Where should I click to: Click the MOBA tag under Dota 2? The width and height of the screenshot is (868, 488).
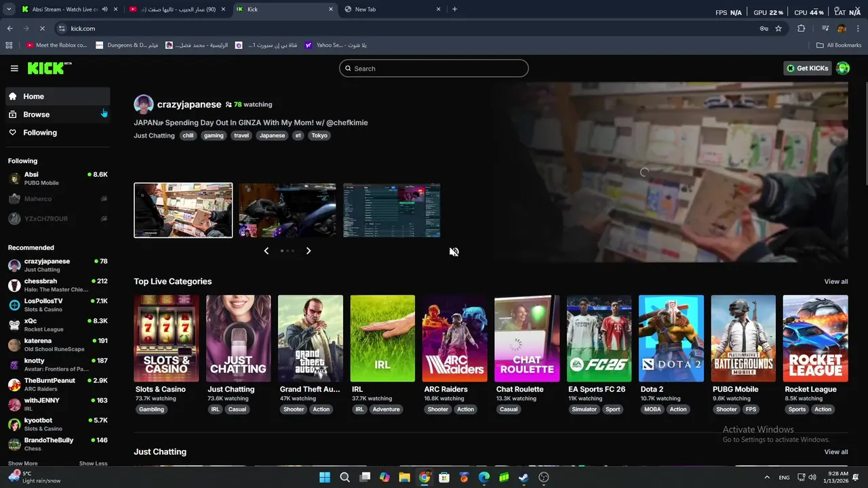click(x=652, y=409)
